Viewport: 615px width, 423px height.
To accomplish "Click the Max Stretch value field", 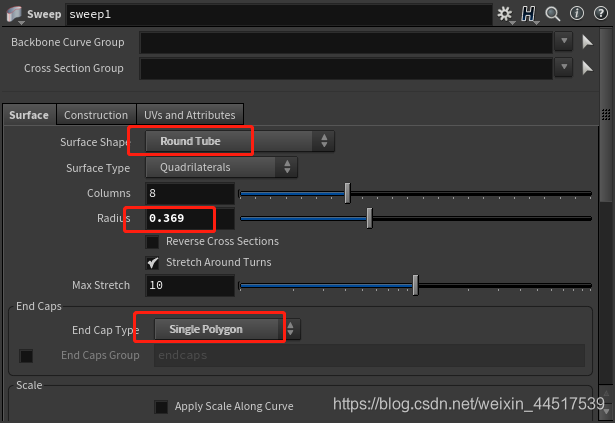I will (190, 286).
